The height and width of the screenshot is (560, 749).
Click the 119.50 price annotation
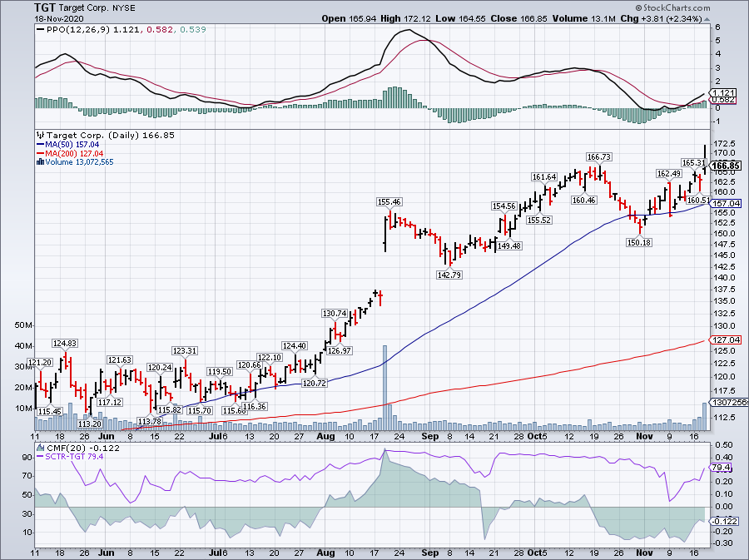(220, 371)
